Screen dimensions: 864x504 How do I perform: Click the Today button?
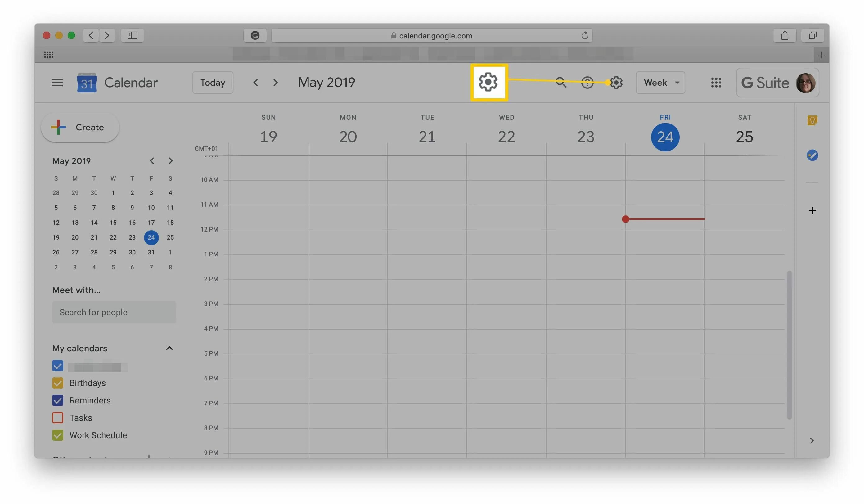pyautogui.click(x=213, y=83)
